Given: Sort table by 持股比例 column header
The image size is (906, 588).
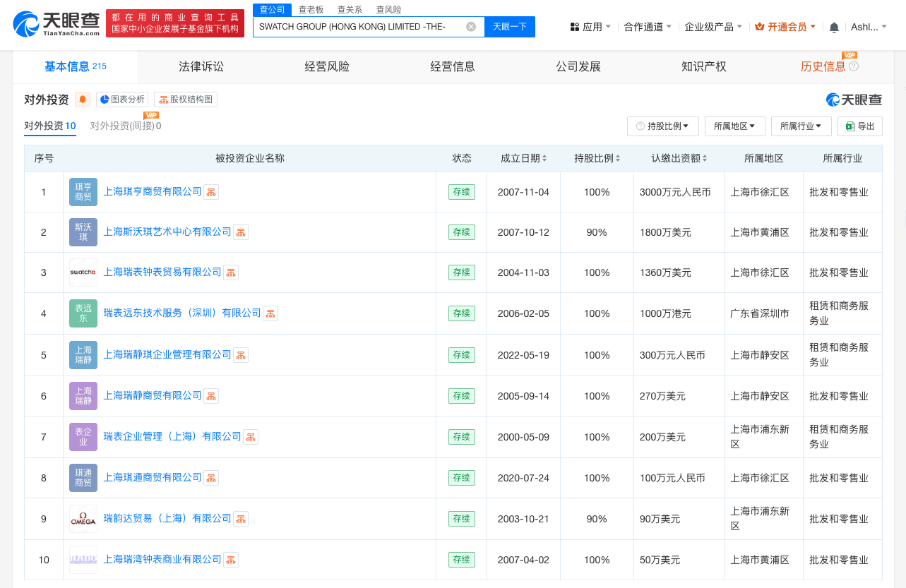Looking at the screenshot, I should [x=597, y=158].
